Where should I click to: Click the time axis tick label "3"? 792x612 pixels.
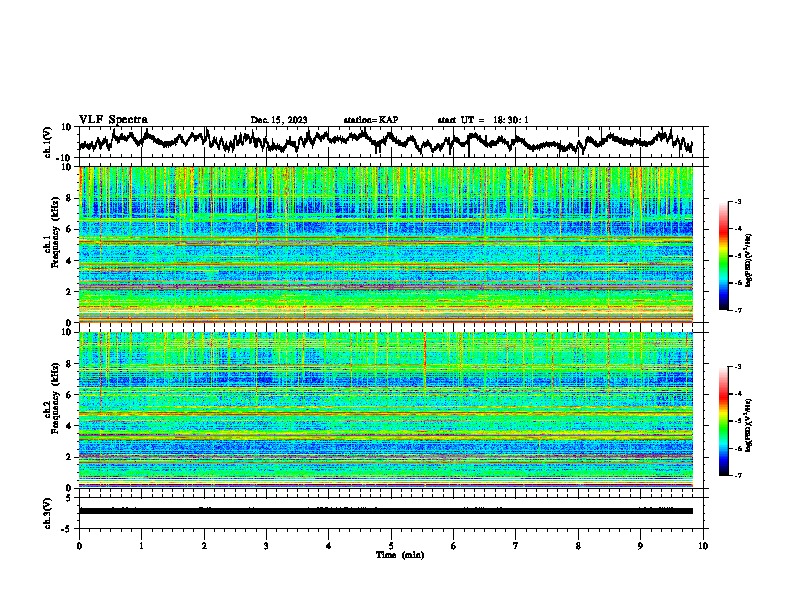[266, 546]
